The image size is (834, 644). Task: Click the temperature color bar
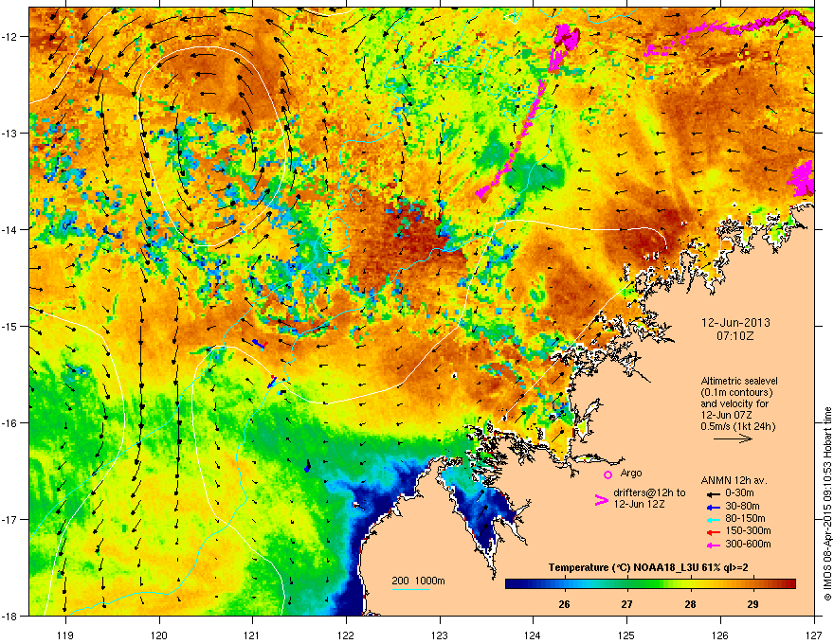pos(650,583)
